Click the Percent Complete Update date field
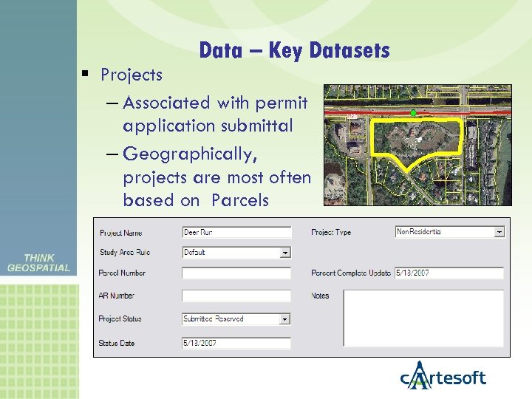 click(449, 273)
